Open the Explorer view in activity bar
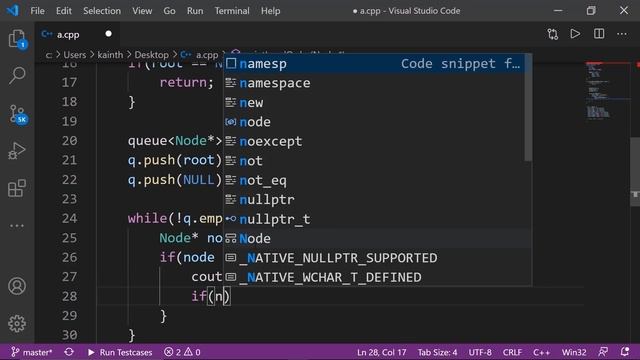This screenshot has width=640, height=360. pos(17,39)
